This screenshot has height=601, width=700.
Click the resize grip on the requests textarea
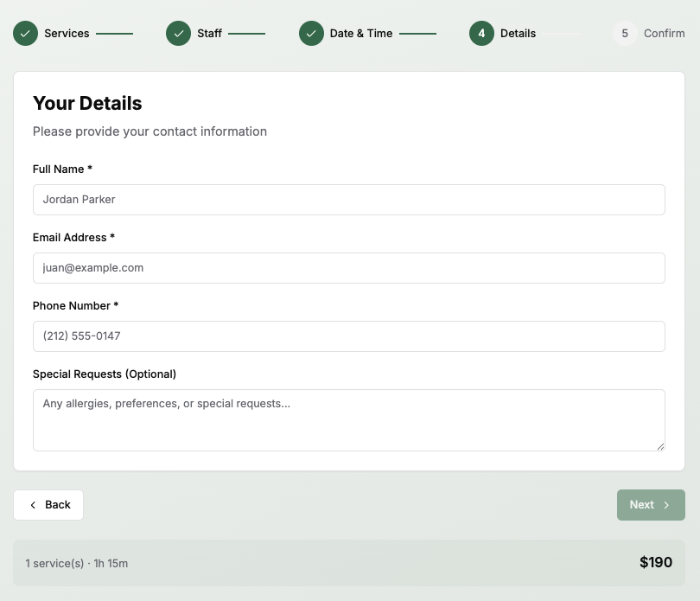tap(660, 446)
